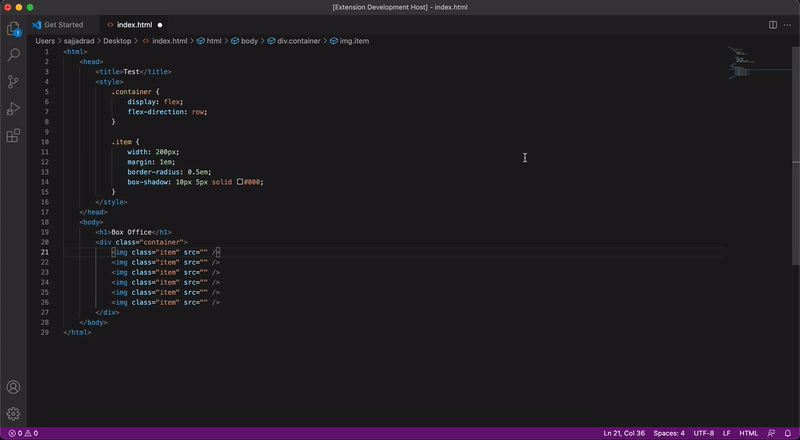
Task: Open the Run and Debug view
Action: coord(14,109)
